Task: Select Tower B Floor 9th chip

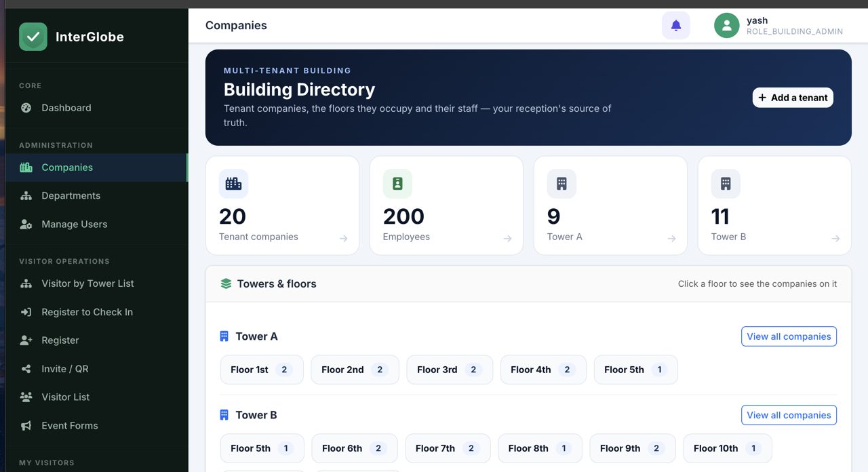Action: click(x=633, y=448)
